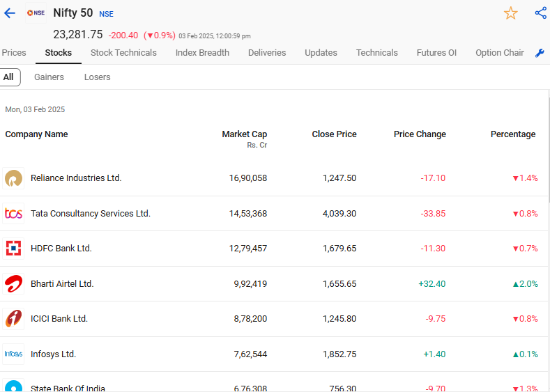
Task: Click the NSE exchange link beside Nifty 50
Action: point(106,14)
